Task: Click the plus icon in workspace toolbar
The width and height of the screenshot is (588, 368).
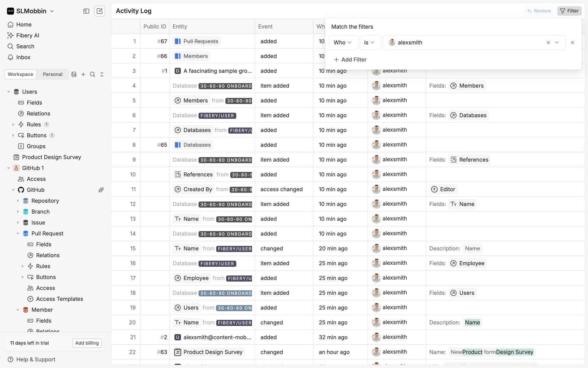Action: [83, 74]
